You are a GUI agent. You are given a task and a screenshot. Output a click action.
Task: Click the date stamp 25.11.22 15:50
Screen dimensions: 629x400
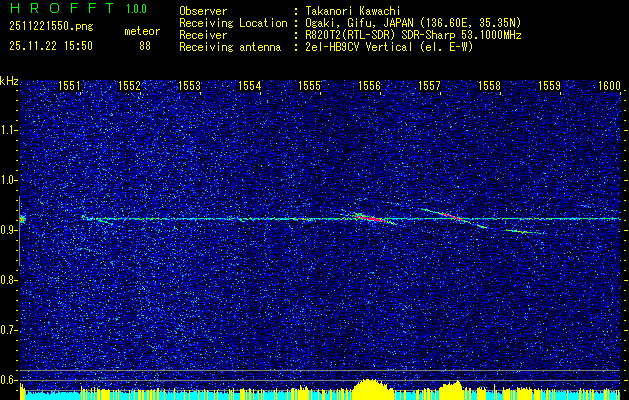click(x=51, y=46)
